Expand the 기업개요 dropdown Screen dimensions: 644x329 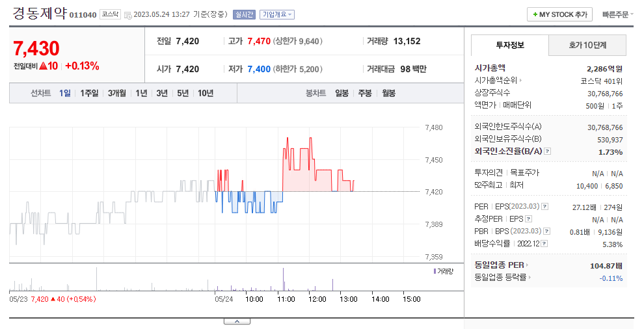[x=277, y=15]
